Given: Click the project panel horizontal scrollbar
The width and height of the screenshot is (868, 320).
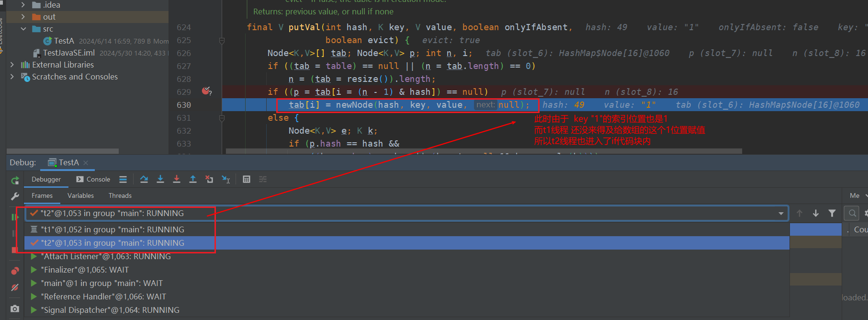Looking at the screenshot, I should [63, 151].
